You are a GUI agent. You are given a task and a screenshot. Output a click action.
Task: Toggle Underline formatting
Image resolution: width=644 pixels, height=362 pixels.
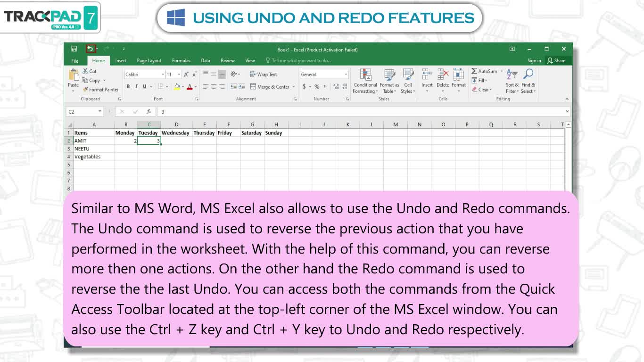pos(144,87)
